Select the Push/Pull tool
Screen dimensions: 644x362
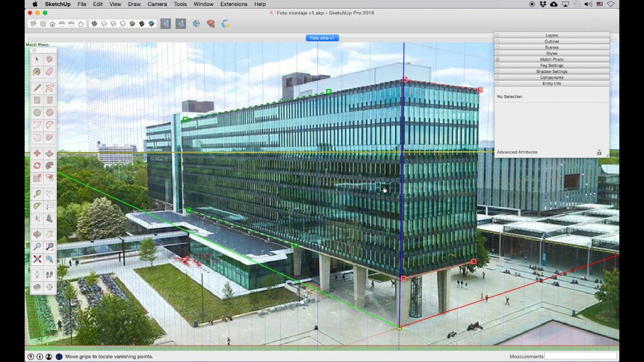tap(49, 153)
